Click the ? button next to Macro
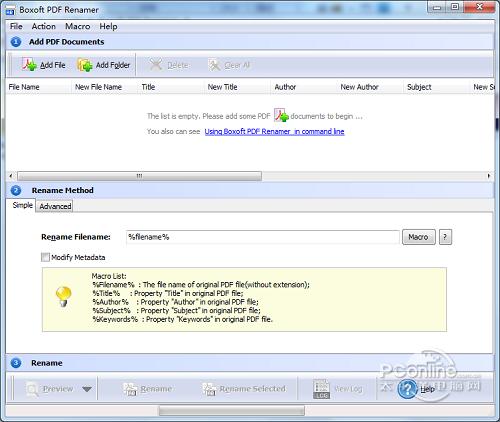Screen dimensions: 500x422 click(445, 237)
